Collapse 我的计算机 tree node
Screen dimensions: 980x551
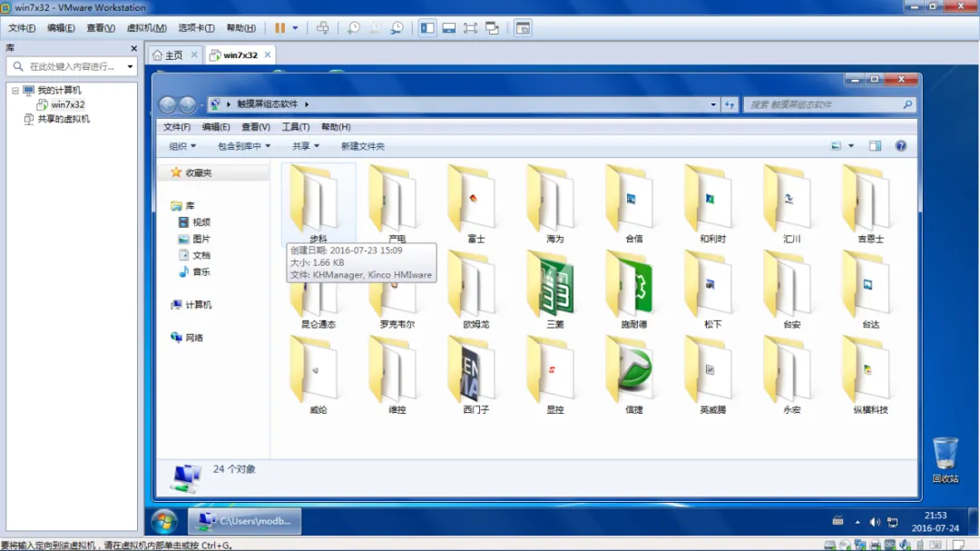[15, 90]
